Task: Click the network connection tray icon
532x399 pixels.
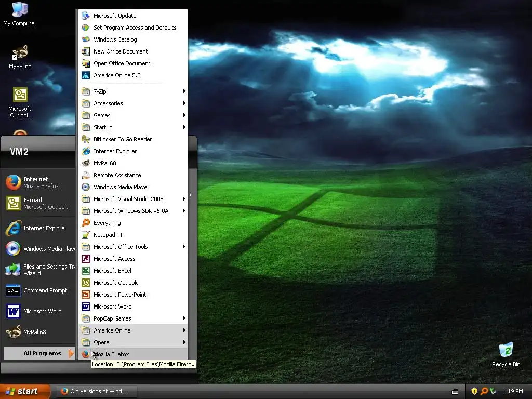Action: (x=493, y=391)
